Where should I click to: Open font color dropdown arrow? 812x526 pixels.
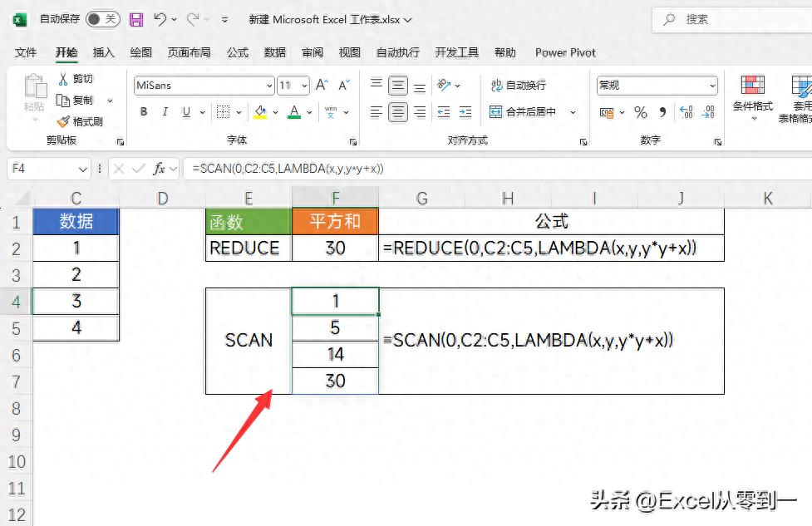click(x=309, y=112)
